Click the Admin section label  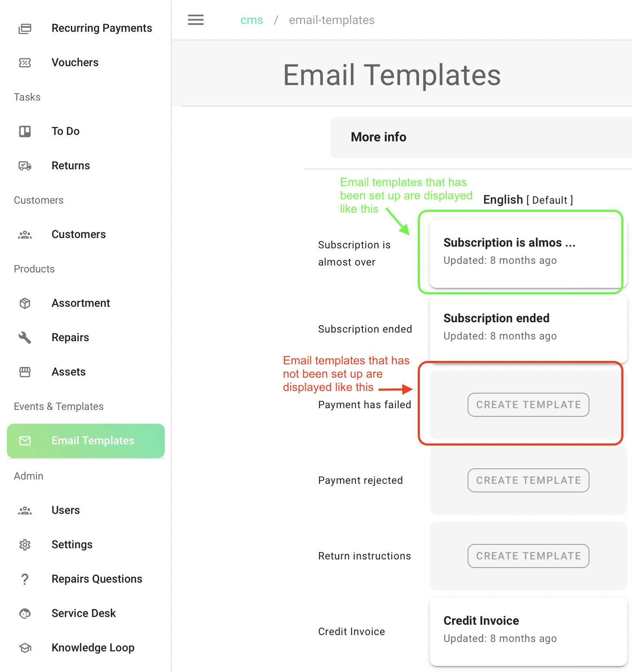pos(29,476)
